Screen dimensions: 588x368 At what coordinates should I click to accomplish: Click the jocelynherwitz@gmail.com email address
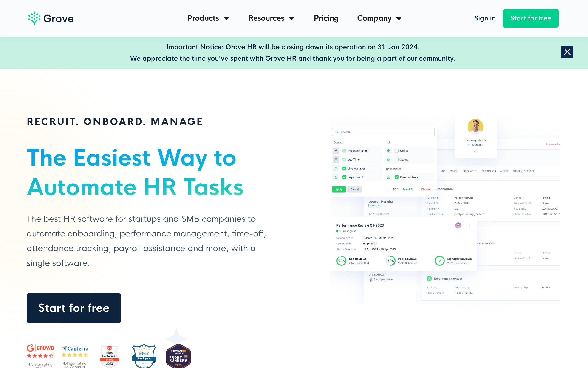point(469,214)
